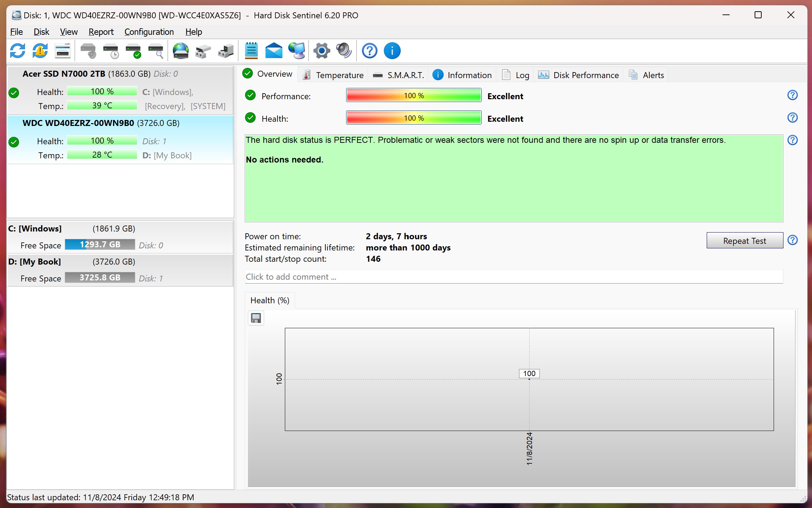The image size is (812, 508).
Task: Click the 'more than 1000 days' lifetime value
Action: click(x=408, y=248)
